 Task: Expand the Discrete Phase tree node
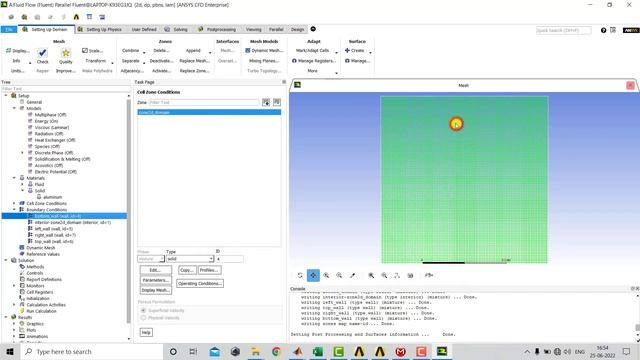22,153
